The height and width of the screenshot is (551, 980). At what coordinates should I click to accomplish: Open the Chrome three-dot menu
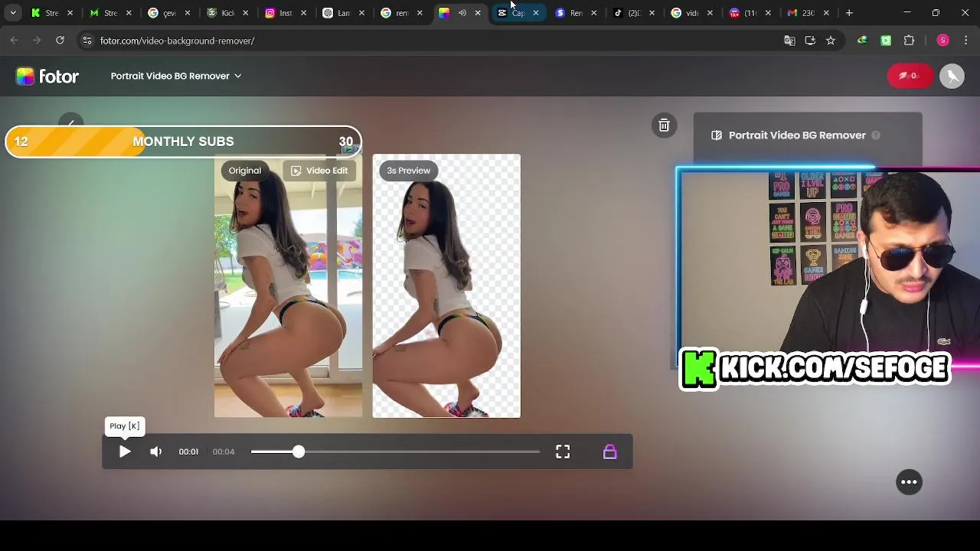pos(965,41)
